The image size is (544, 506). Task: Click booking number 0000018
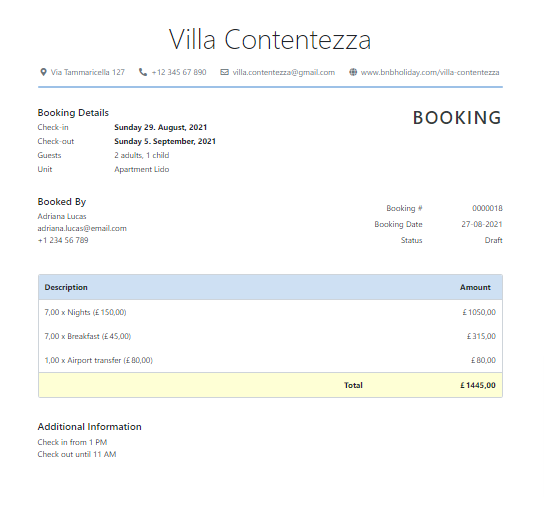(x=487, y=208)
